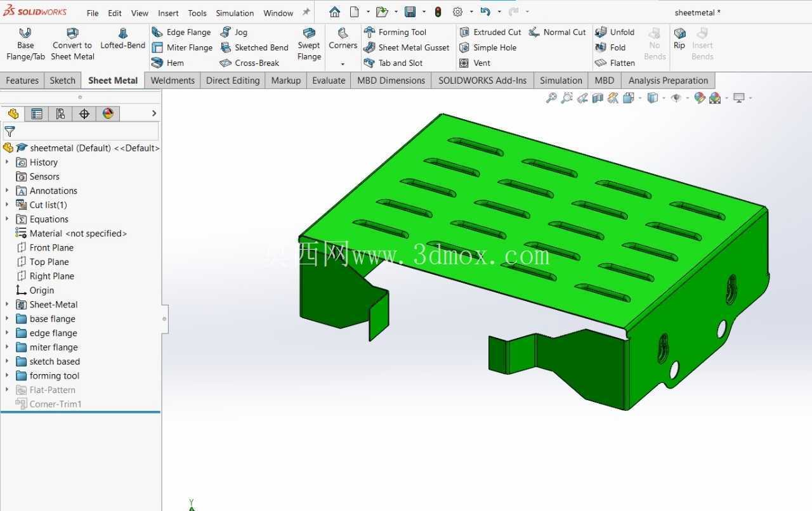Open the Options gear dropdown arrow
The width and height of the screenshot is (812, 511).
(471, 12)
